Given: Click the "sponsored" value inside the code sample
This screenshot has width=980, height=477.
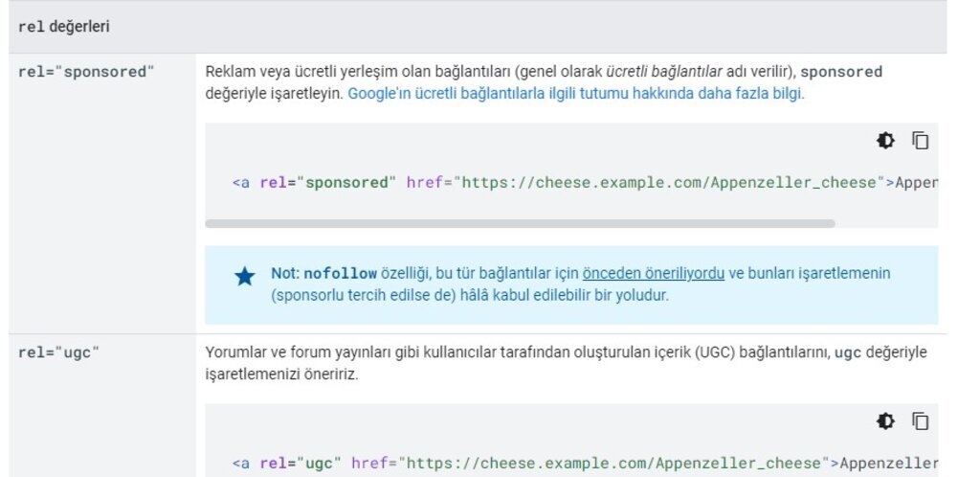Looking at the screenshot, I should click(x=346, y=182).
